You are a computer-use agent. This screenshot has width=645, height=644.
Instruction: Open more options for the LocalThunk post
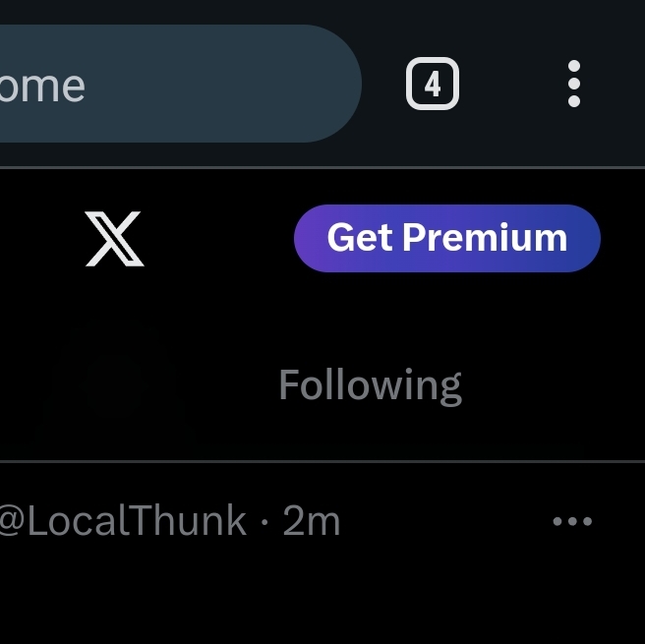(x=572, y=521)
